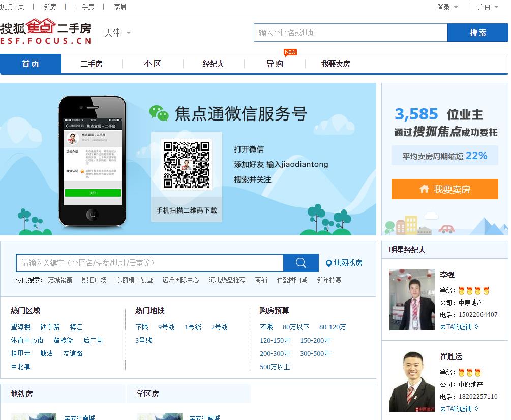Pick budget 120-150万
Viewport: 511px width, 420px height.
(x=275, y=341)
